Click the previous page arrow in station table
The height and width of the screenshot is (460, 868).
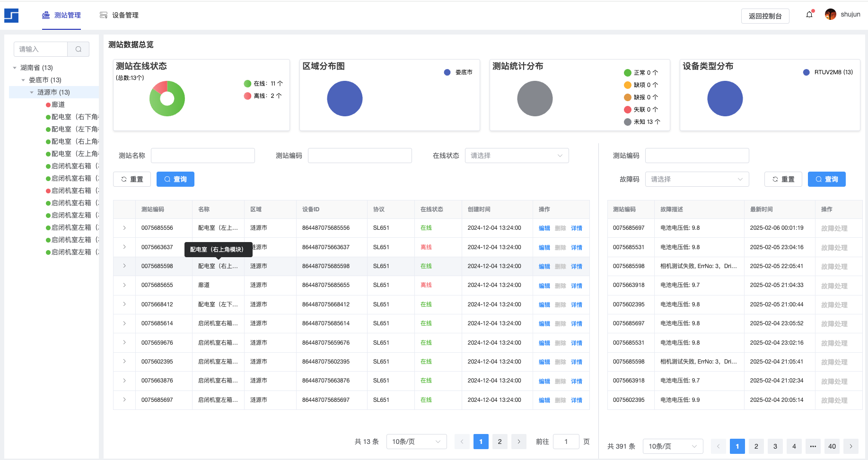point(462,442)
